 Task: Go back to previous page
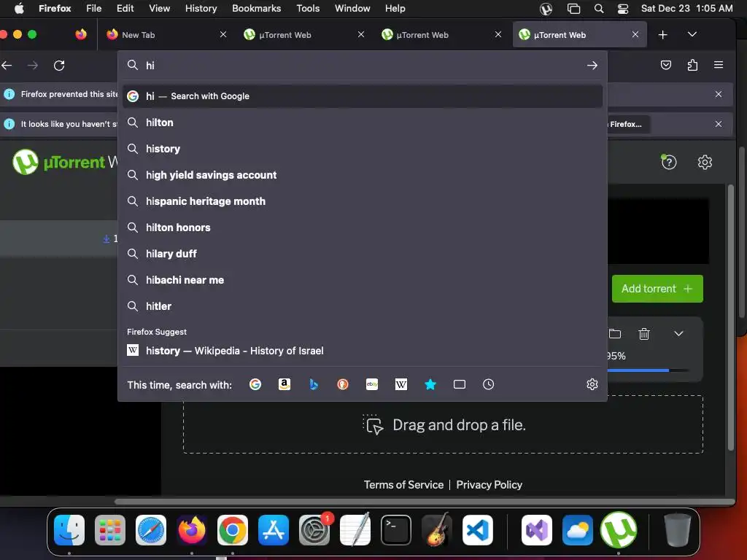[7, 66]
